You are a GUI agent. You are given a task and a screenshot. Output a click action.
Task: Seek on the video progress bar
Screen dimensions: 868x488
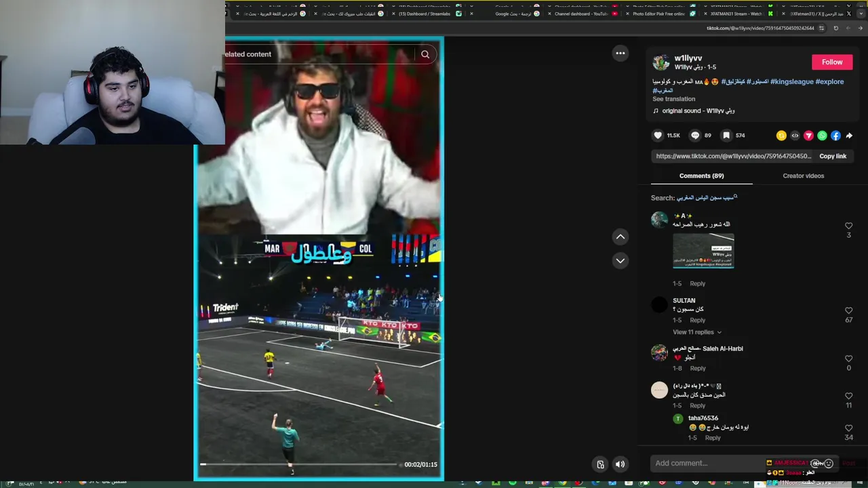298,464
